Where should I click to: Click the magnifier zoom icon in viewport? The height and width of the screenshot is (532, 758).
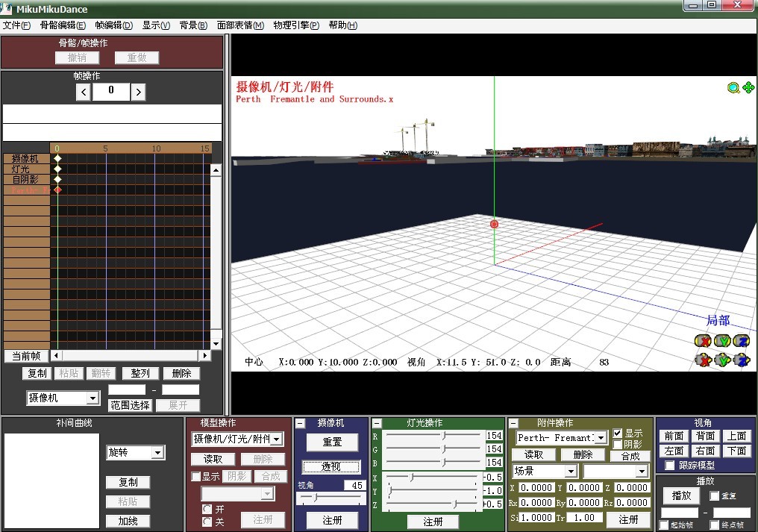pos(733,87)
